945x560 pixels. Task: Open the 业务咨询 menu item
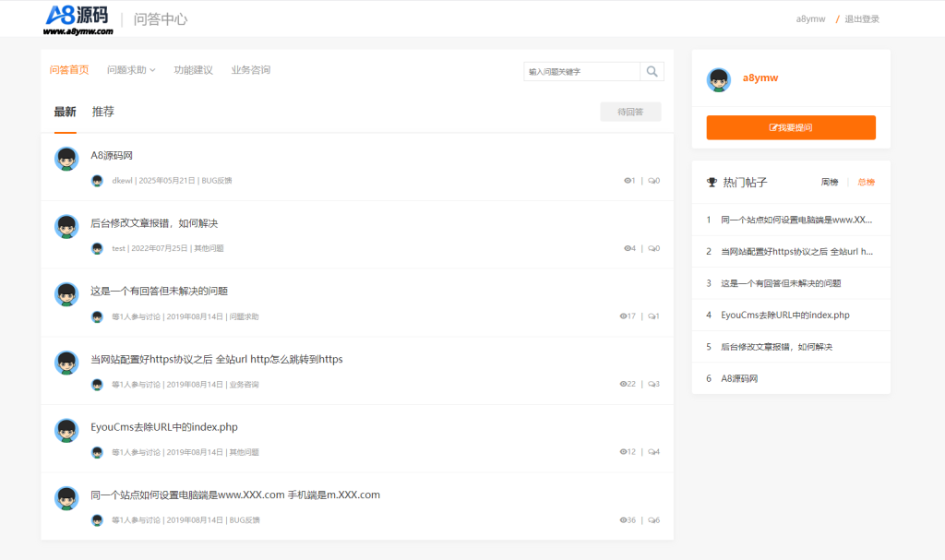(x=251, y=70)
